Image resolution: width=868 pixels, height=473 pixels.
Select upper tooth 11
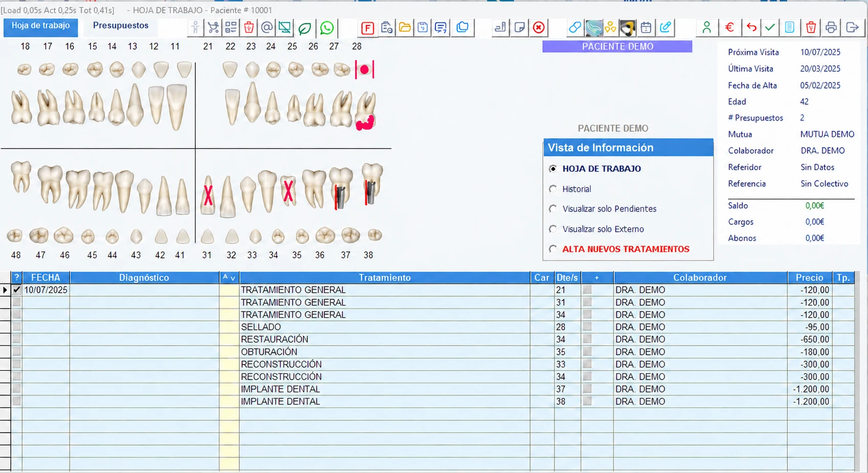coord(176,106)
